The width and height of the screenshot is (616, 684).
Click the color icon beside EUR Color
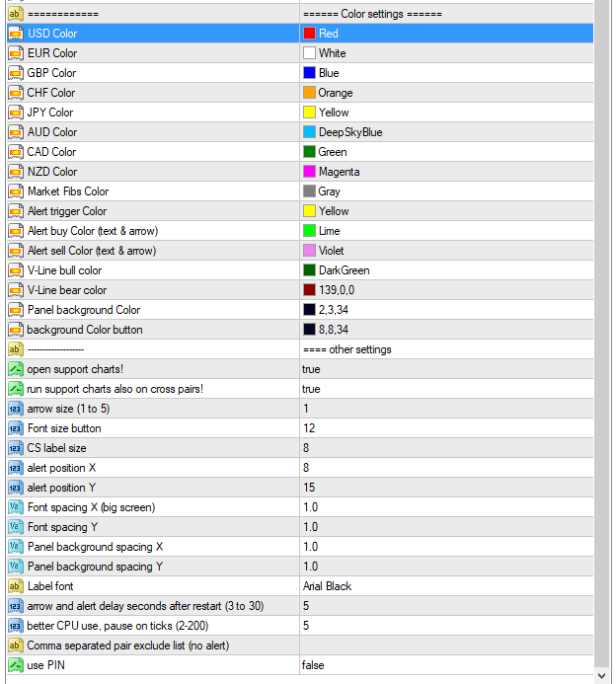click(16, 53)
